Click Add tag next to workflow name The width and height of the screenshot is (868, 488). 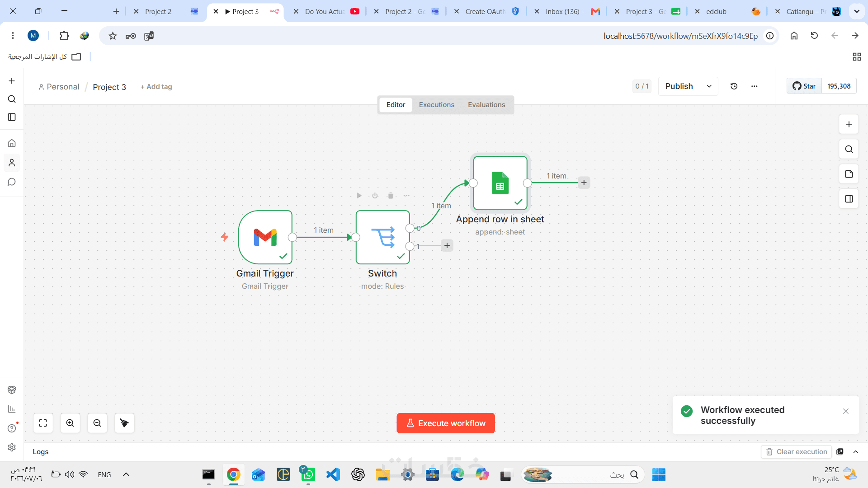(156, 87)
